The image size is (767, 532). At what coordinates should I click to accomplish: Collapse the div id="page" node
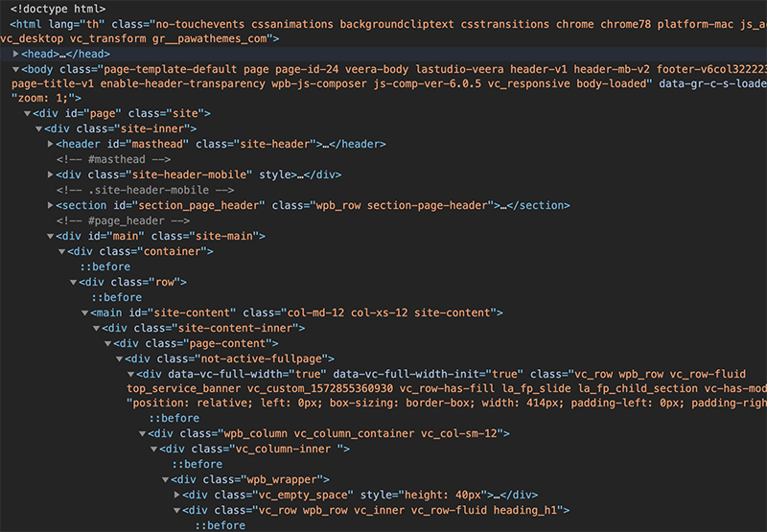tap(28, 113)
